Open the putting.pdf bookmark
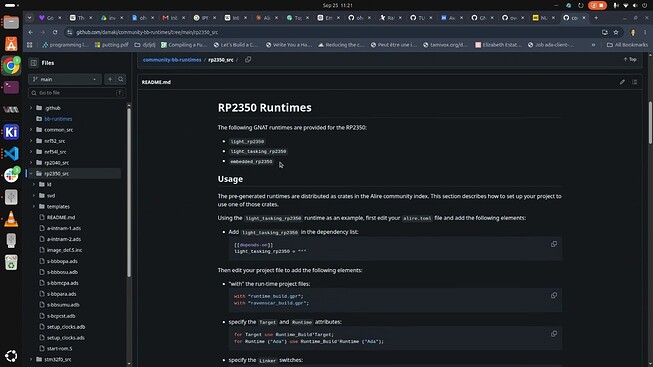This screenshot has height=367, width=653. pyautogui.click(x=112, y=45)
